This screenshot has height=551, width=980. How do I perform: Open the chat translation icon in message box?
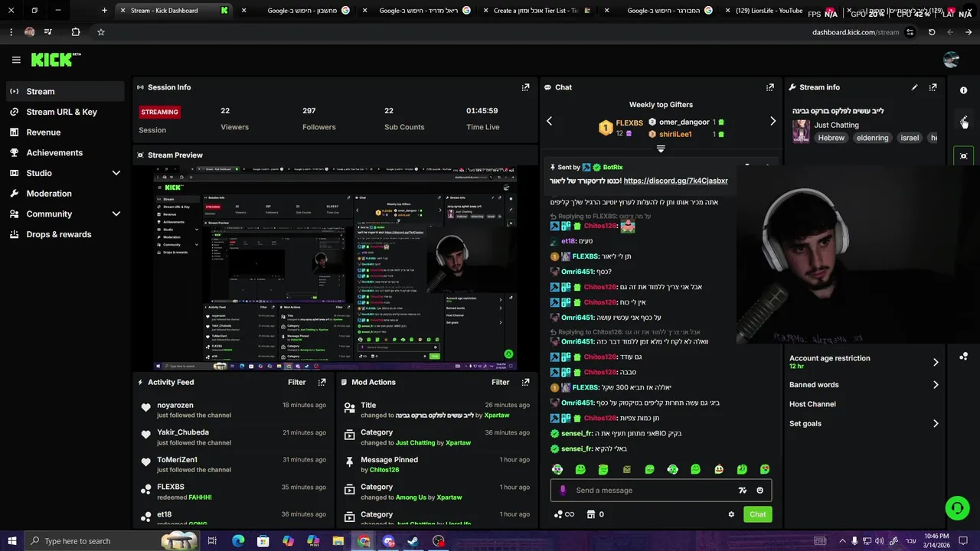pos(742,491)
